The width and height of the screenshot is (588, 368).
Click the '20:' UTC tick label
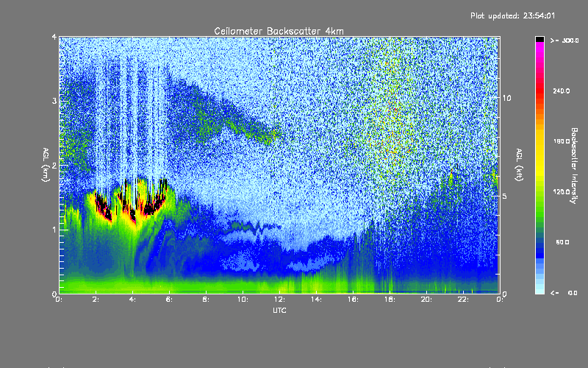tap(426, 300)
